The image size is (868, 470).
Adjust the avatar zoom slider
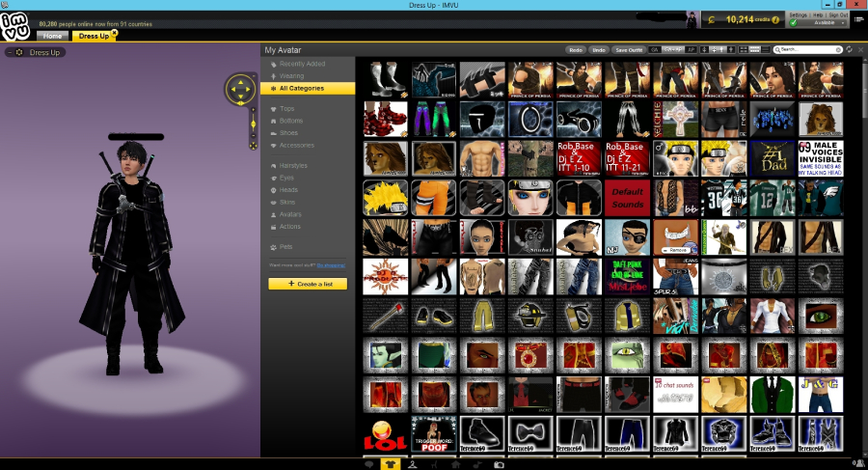click(253, 125)
